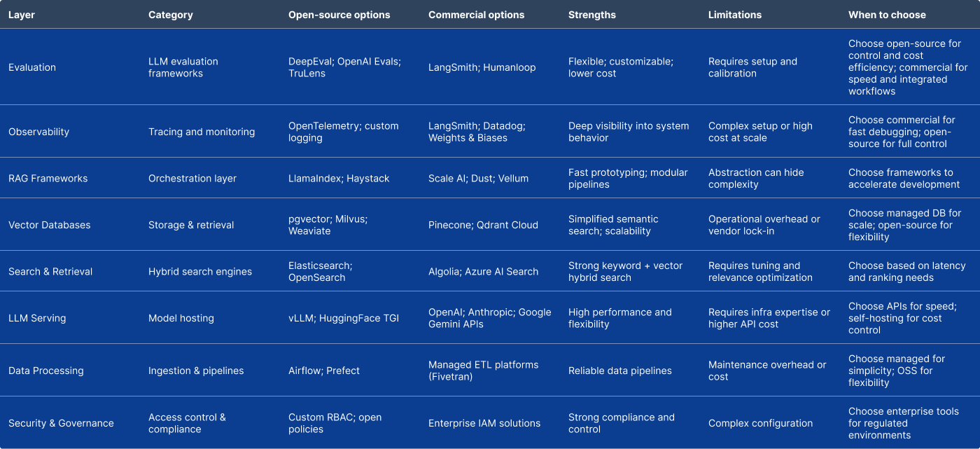Viewport: 980px width, 449px height.
Task: Select the 'RAG Frameworks' layer cell
Action: [x=48, y=179]
